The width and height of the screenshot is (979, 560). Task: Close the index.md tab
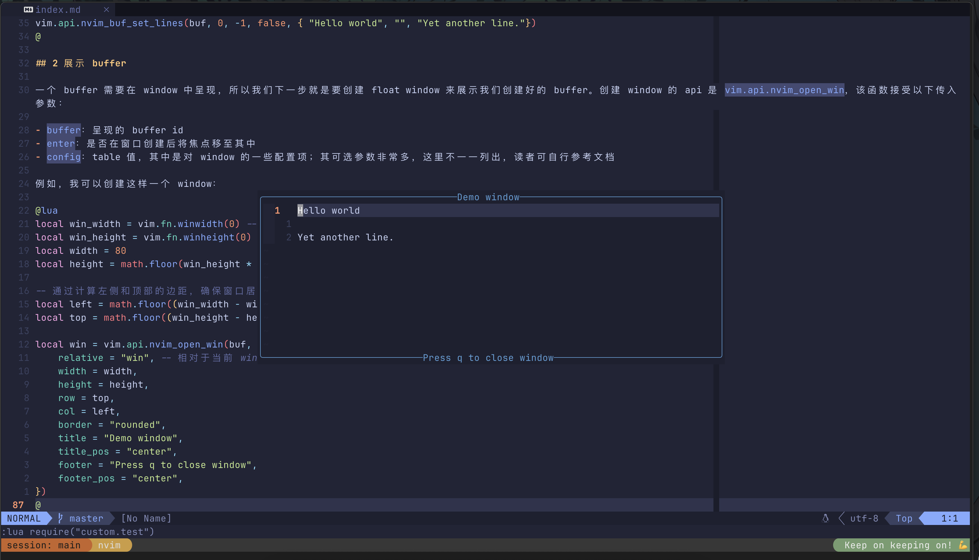tap(107, 10)
